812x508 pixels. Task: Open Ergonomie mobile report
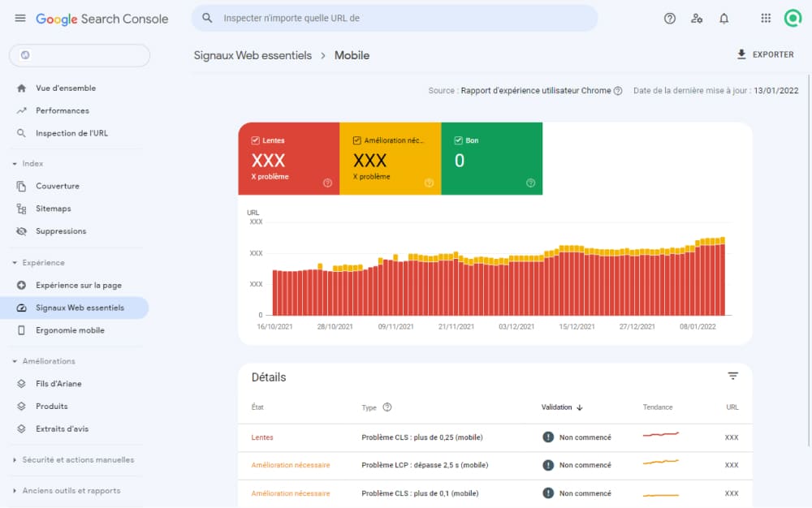pos(70,330)
